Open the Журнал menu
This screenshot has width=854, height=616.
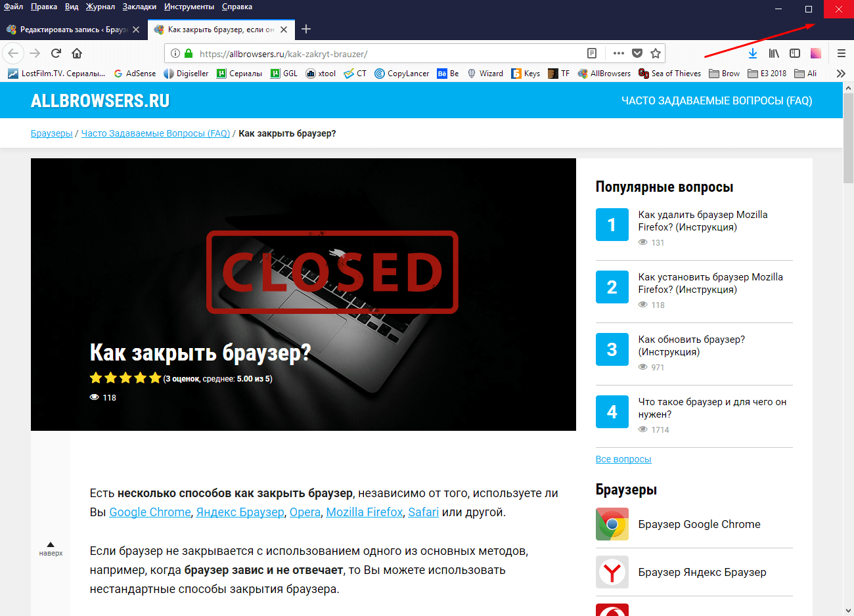(x=100, y=7)
